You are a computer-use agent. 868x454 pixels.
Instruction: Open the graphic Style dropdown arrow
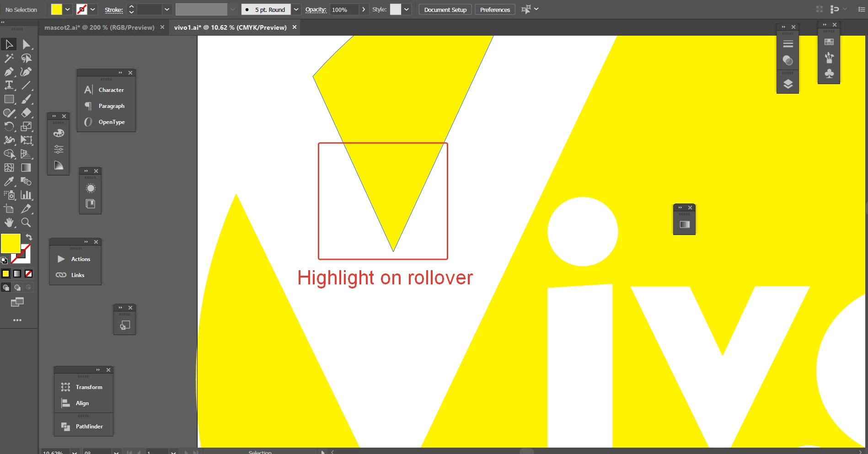(407, 9)
